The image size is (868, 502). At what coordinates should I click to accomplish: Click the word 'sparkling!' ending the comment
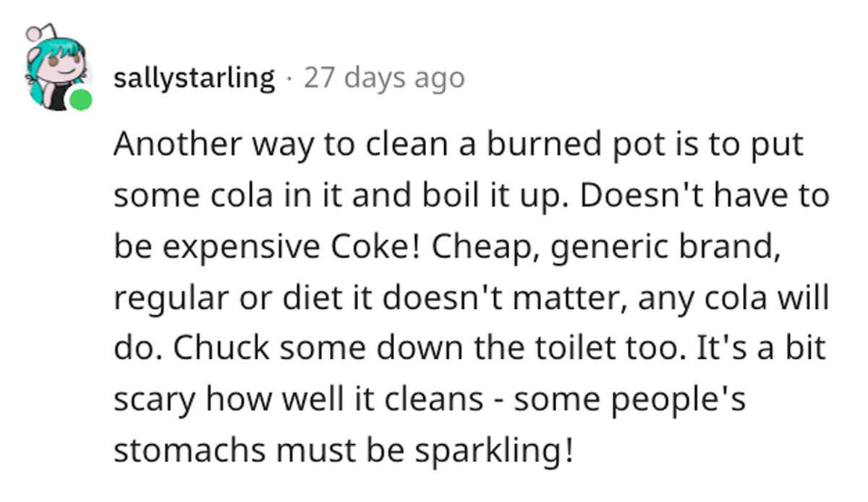click(x=494, y=452)
